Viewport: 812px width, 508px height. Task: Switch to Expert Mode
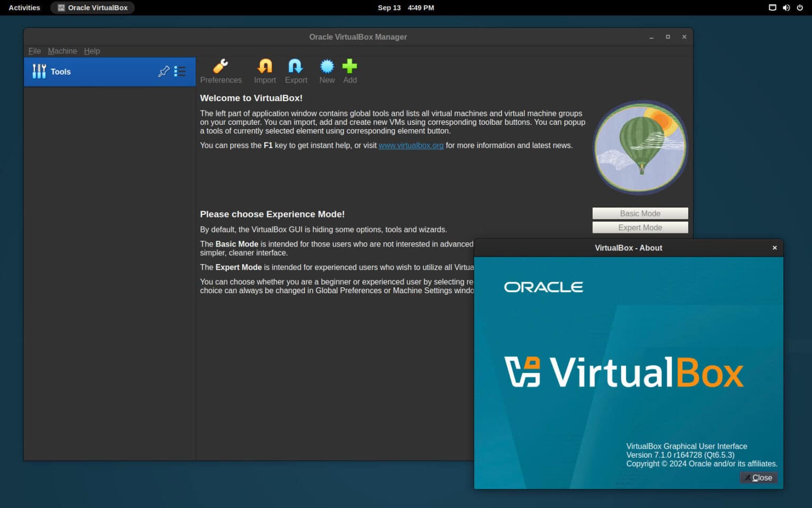tap(640, 227)
